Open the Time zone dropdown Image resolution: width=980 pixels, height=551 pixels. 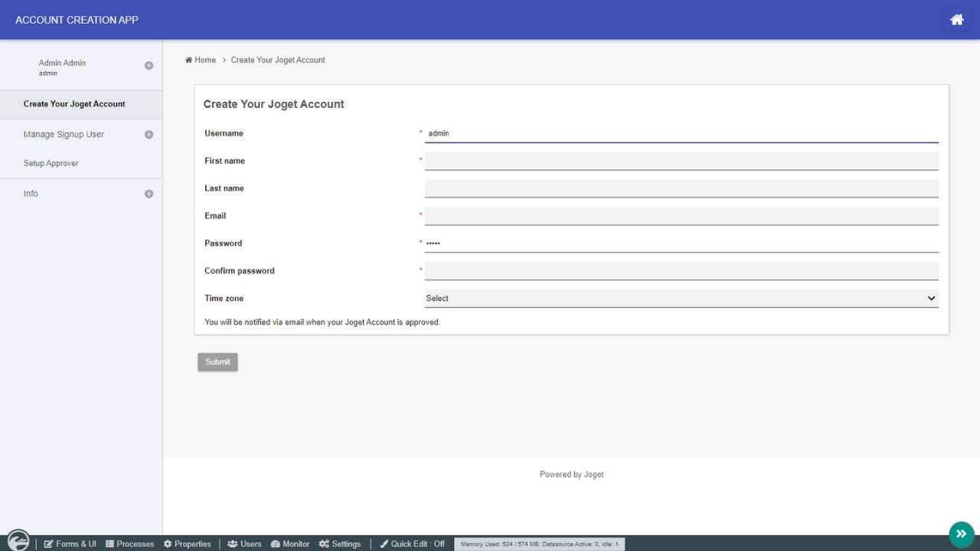coord(681,298)
